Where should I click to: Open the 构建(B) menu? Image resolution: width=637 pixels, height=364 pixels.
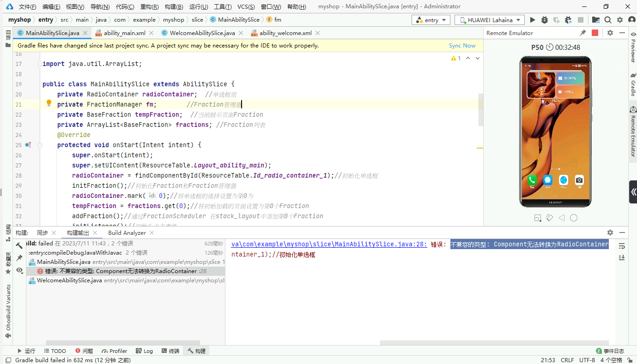(x=174, y=6)
